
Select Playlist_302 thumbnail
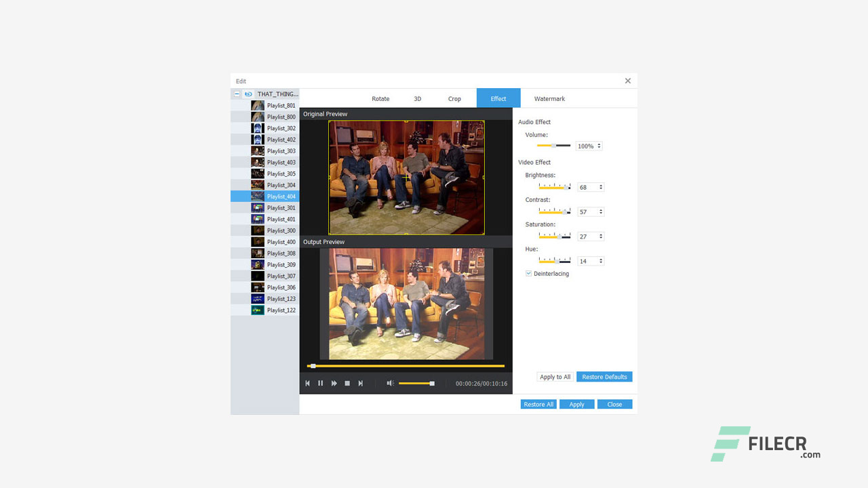coord(258,128)
